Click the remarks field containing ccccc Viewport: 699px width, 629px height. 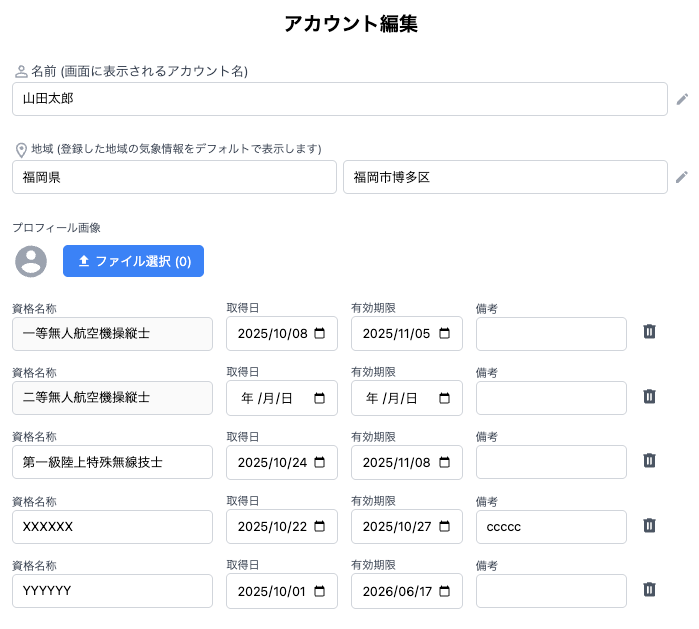click(x=551, y=527)
